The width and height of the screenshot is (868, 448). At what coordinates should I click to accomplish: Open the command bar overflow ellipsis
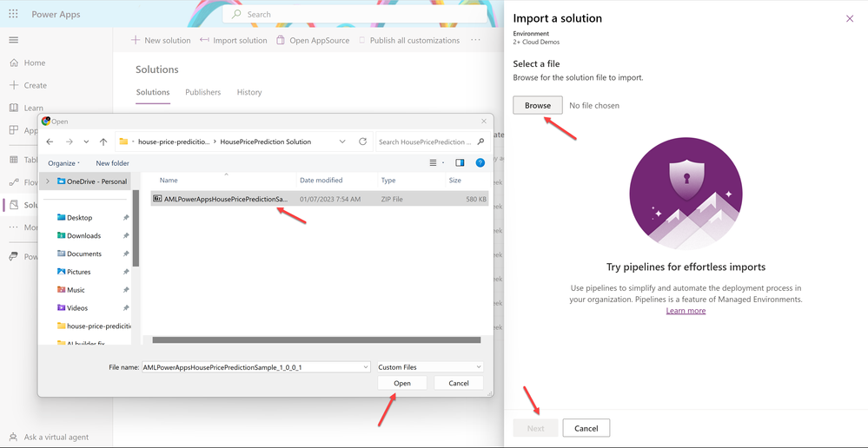pos(475,41)
